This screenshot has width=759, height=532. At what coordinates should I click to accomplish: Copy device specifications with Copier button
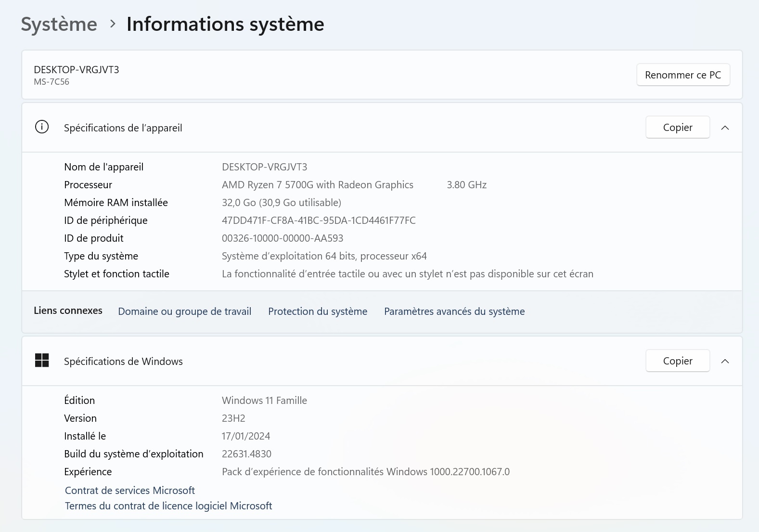pos(678,128)
